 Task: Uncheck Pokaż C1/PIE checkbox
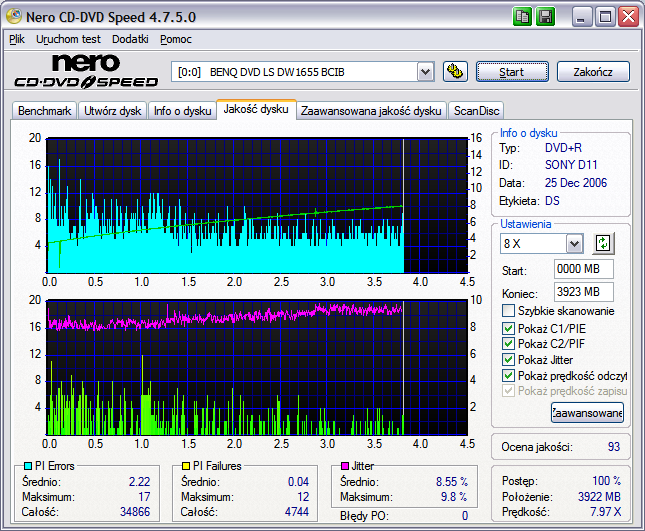508,329
